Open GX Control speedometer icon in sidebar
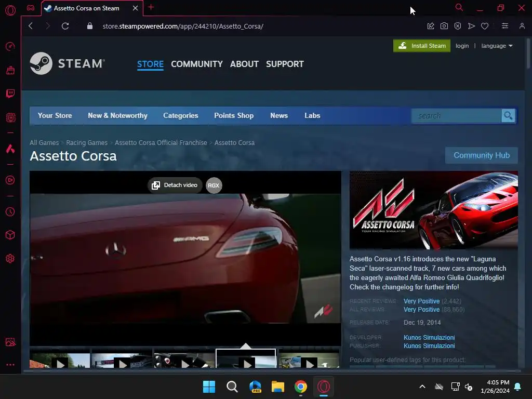The image size is (532, 399). [10, 46]
